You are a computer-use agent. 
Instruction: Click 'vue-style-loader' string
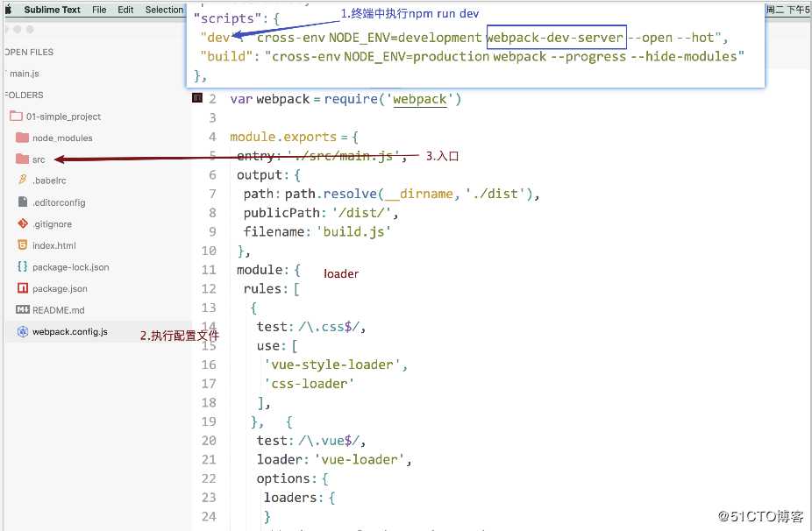click(332, 365)
